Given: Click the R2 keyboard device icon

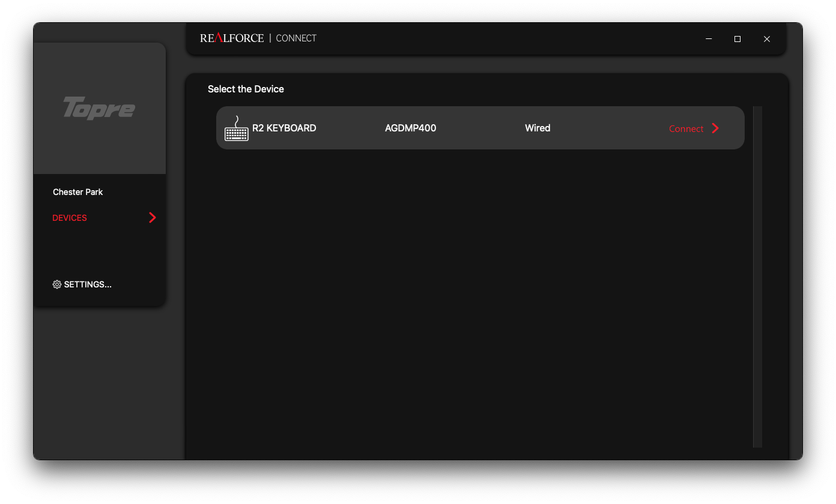Looking at the screenshot, I should [x=236, y=128].
